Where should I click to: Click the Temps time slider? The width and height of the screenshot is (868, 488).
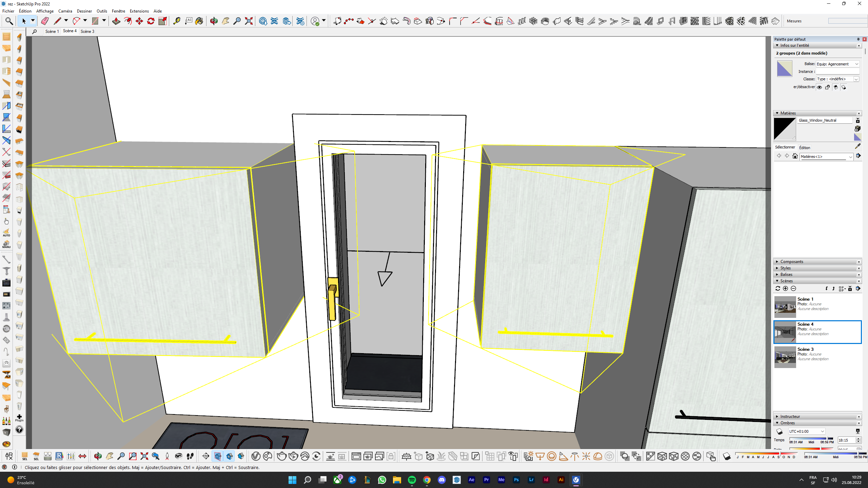pyautogui.click(x=811, y=439)
